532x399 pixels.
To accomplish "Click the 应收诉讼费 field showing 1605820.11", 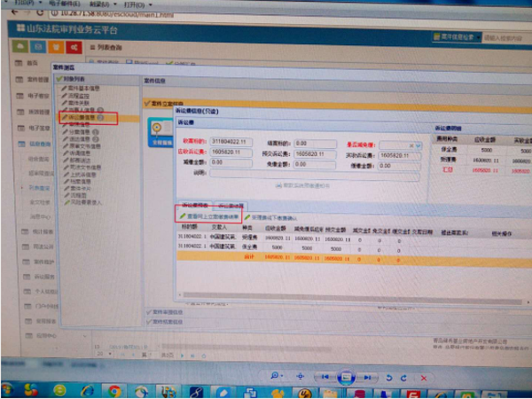I will tap(231, 153).
